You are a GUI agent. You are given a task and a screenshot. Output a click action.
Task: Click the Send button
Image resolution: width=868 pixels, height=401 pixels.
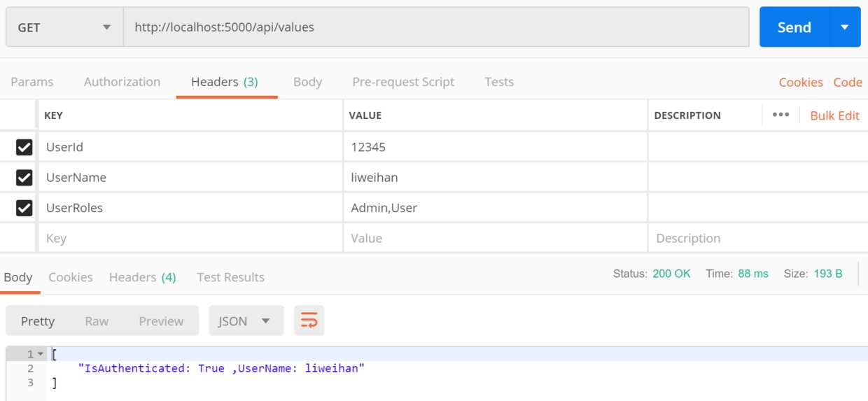(x=794, y=27)
